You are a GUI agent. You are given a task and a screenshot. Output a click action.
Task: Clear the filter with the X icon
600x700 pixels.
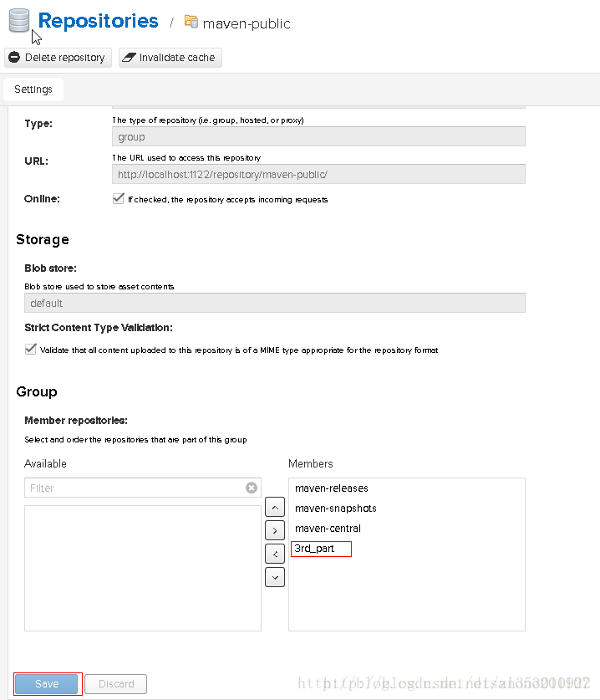(x=252, y=488)
